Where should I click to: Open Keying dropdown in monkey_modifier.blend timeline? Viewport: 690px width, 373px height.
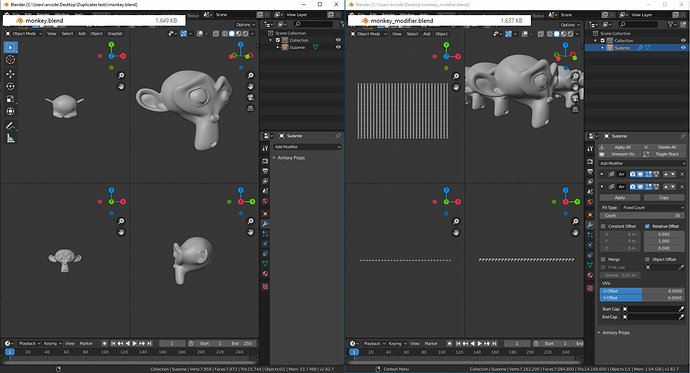click(x=397, y=344)
